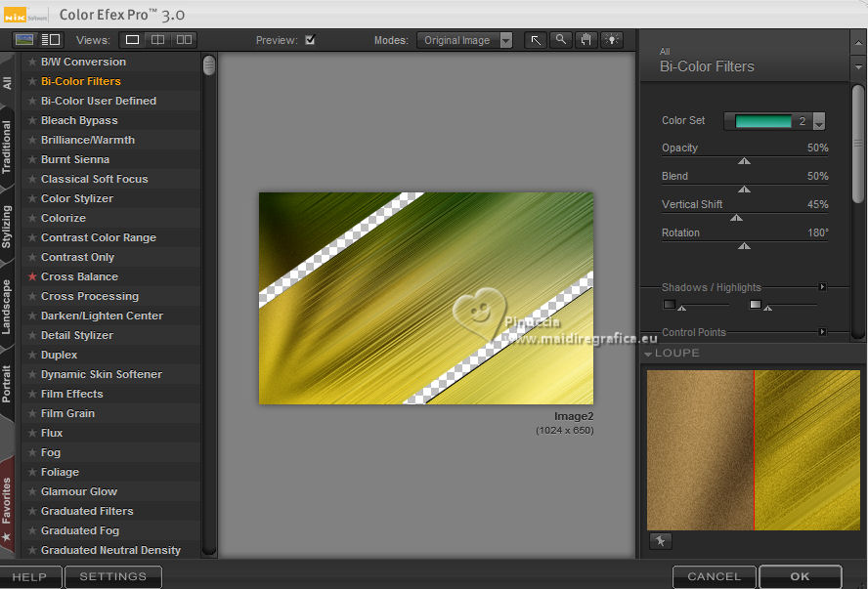Click the filter list scrollbar
868x589 pixels.
(209, 65)
